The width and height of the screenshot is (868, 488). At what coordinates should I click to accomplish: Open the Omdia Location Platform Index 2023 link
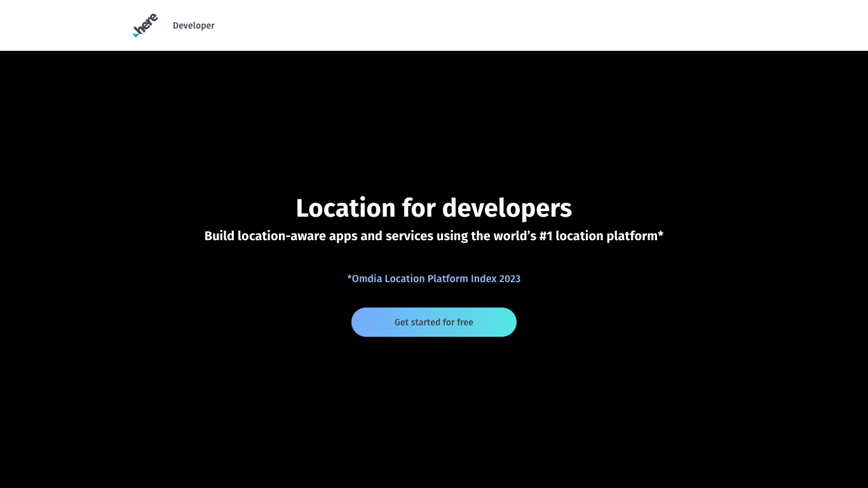pos(433,278)
